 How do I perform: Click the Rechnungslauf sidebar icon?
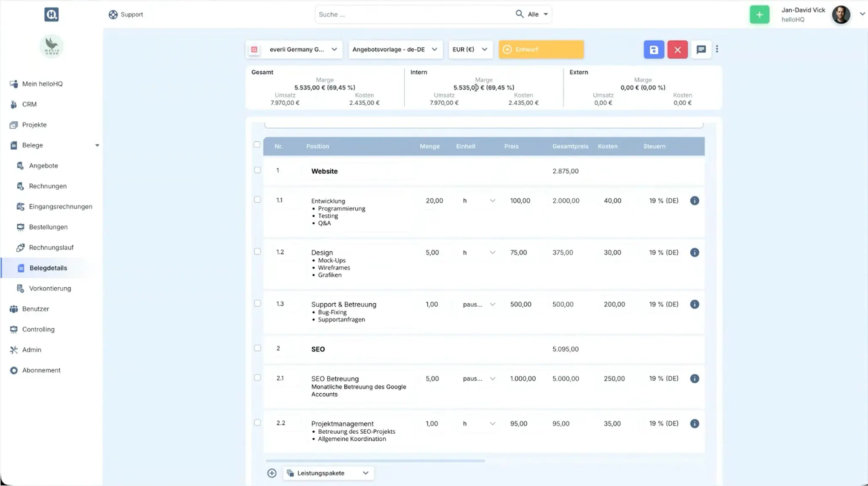tap(20, 248)
